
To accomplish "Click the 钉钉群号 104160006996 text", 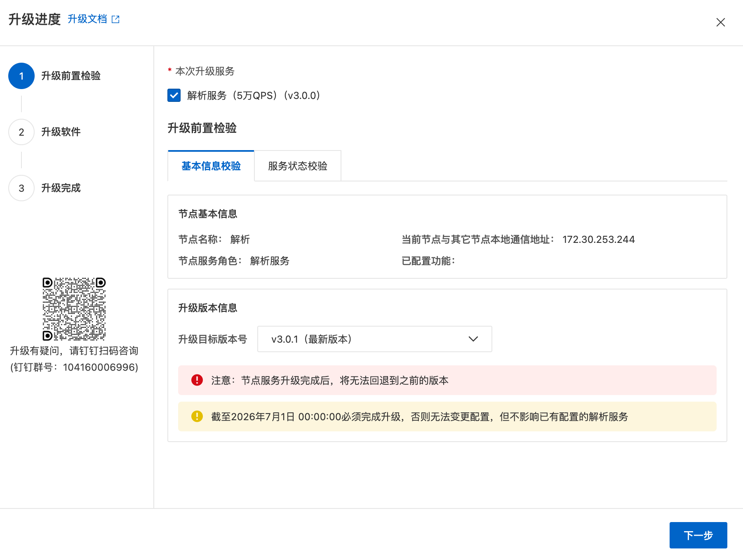I will point(74,367).
